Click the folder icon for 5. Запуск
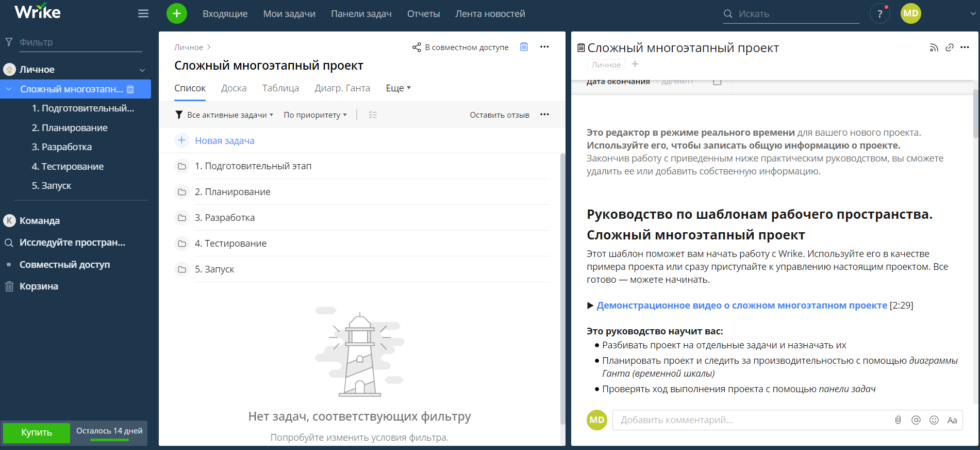 [x=181, y=269]
